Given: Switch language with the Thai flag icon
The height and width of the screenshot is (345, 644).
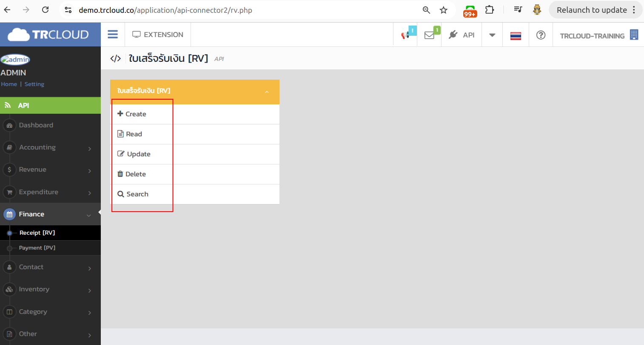Looking at the screenshot, I should [516, 35].
